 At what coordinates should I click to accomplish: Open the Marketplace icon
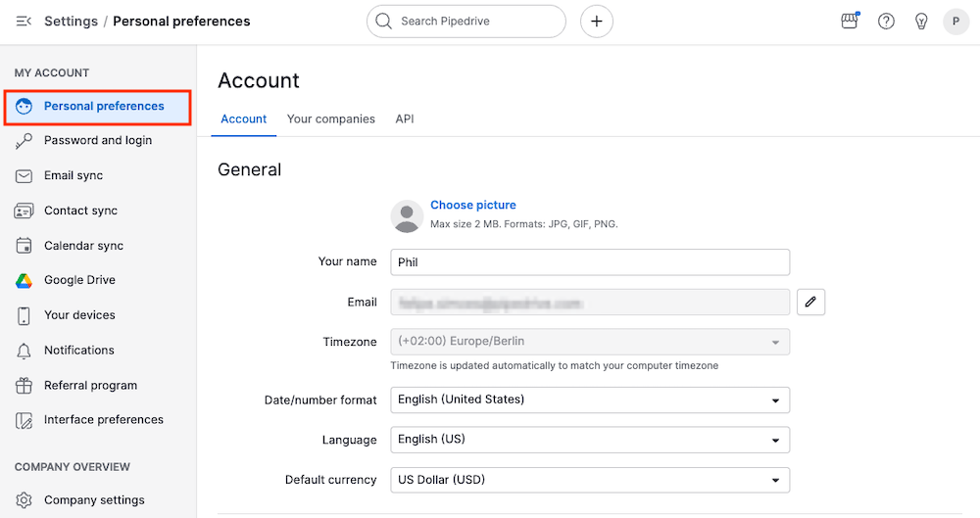[850, 22]
